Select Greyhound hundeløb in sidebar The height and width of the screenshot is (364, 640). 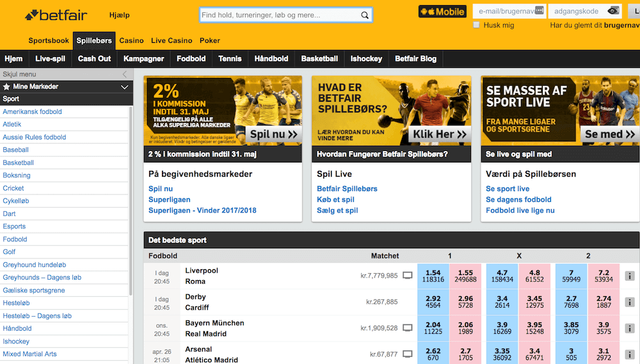(35, 265)
